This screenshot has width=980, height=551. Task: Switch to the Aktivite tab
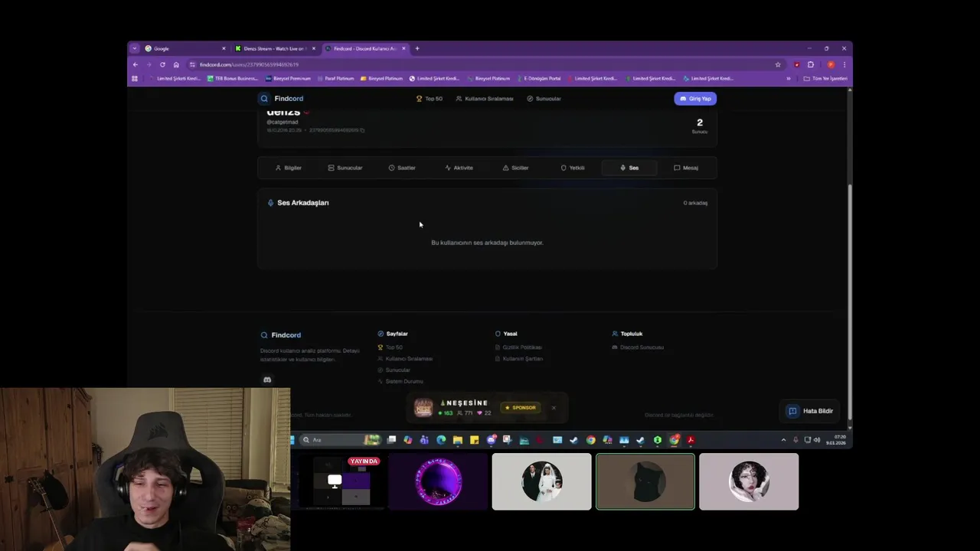[x=459, y=168]
